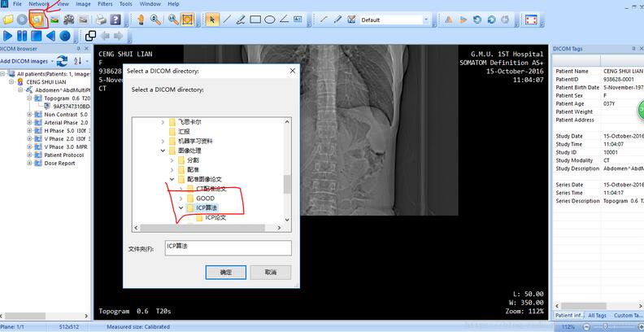644x332 pixels.
Task: Select the rectangle ROI tool
Action: coord(255,20)
